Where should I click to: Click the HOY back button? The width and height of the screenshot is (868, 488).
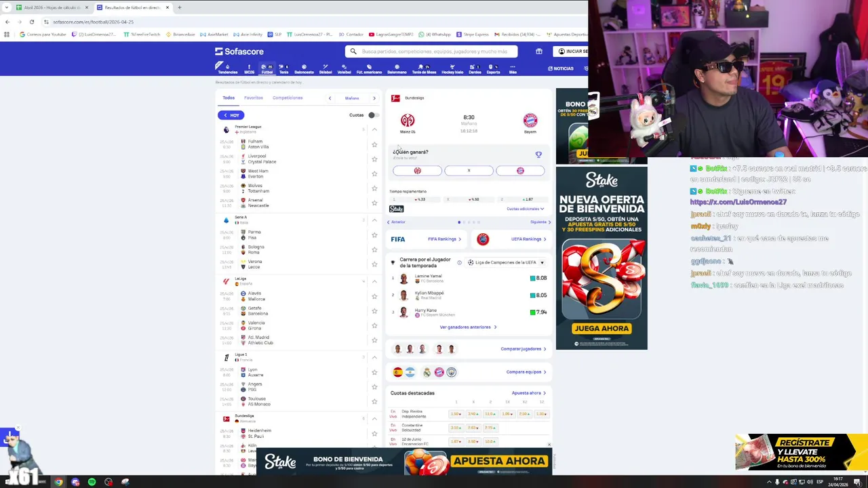pyautogui.click(x=231, y=115)
